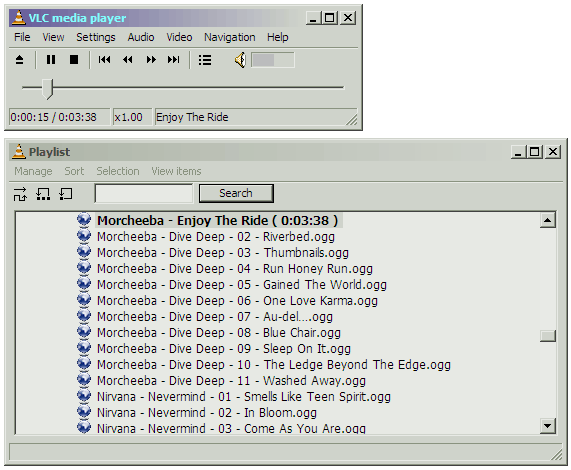The image size is (571, 470).
Task: Adjust the volume slider
Action: (273, 60)
